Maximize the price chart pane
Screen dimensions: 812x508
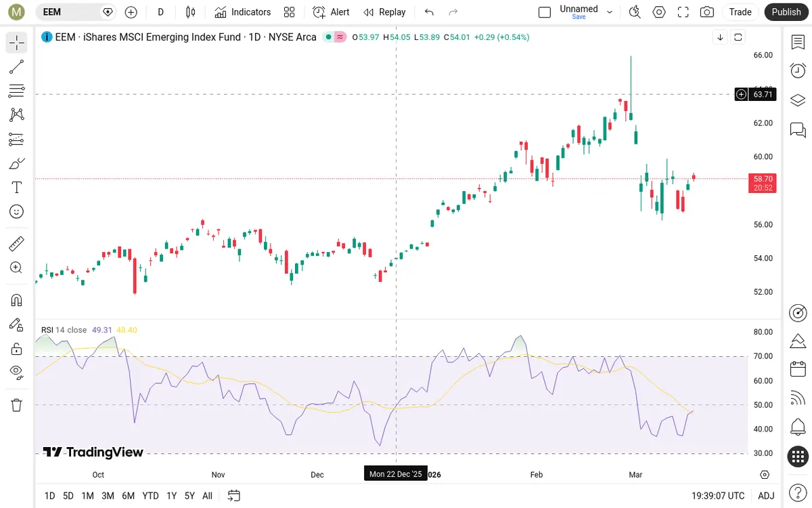point(738,37)
